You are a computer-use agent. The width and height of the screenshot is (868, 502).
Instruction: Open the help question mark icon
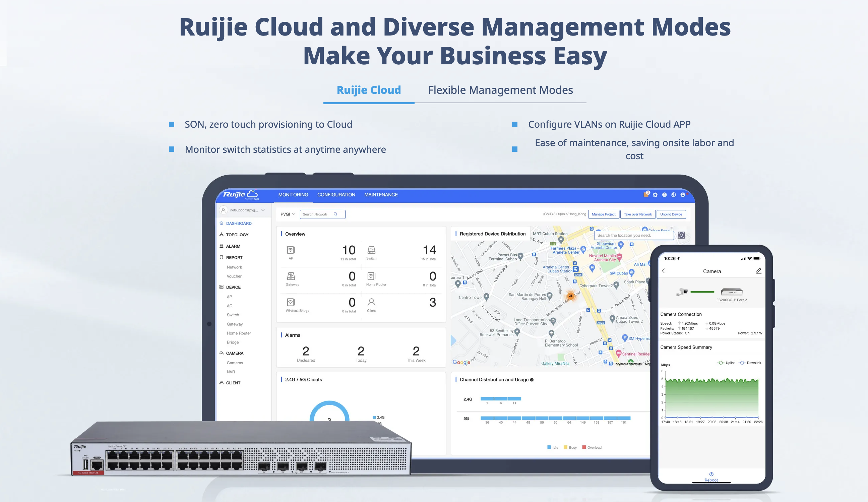pos(665,195)
